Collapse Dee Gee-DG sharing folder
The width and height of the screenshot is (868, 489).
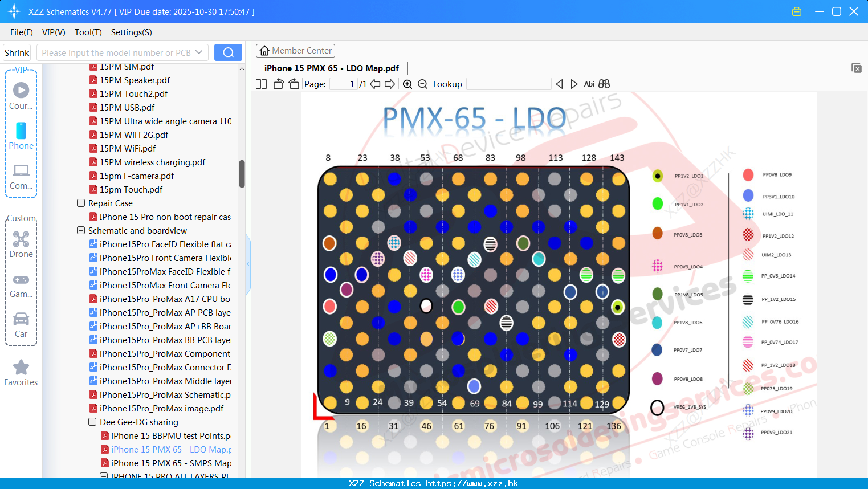pyautogui.click(x=92, y=422)
